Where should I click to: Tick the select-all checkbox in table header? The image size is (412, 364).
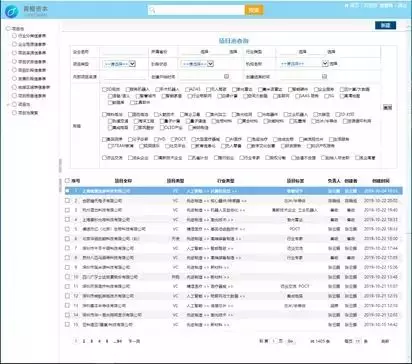[x=67, y=180]
